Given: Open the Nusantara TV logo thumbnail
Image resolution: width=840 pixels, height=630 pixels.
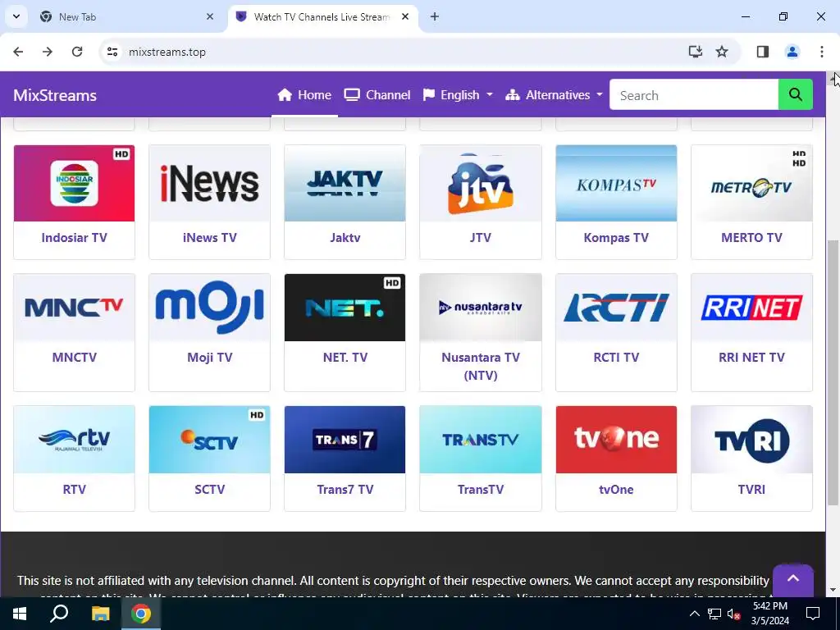Looking at the screenshot, I should [481, 308].
